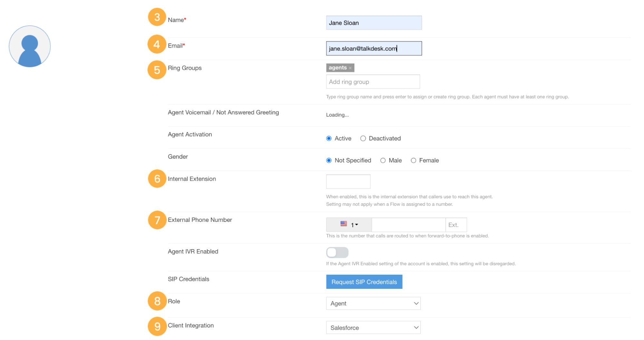
Task: Expand the US country code selector
Action: pyautogui.click(x=349, y=224)
